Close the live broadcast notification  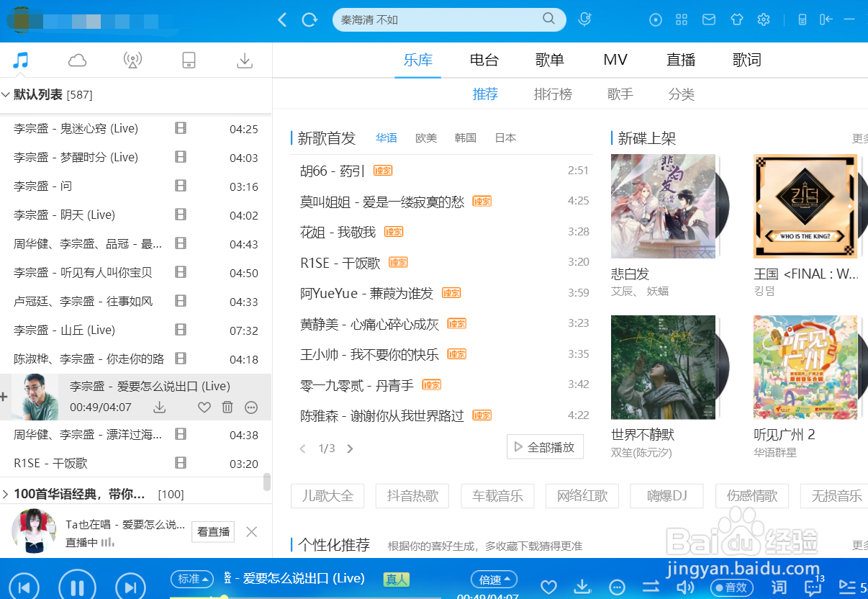click(251, 532)
